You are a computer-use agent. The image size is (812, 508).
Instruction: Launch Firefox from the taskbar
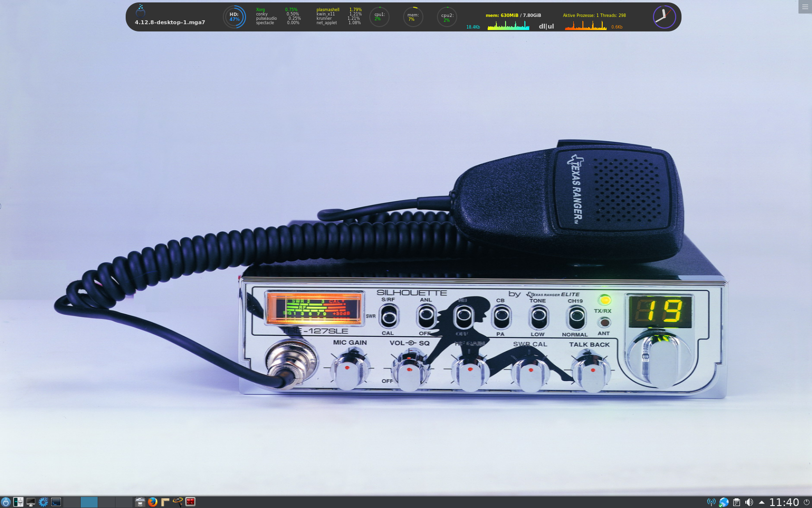coord(153,502)
